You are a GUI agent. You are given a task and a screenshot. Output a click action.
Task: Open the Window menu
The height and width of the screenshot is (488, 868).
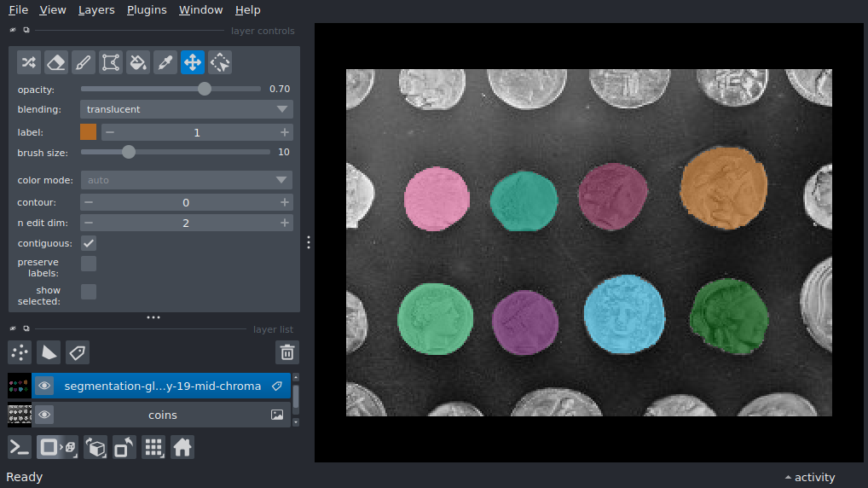(200, 10)
